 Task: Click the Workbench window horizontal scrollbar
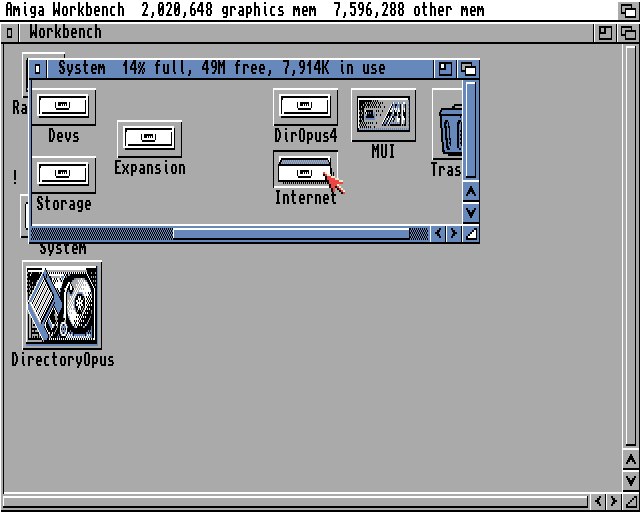point(295,502)
